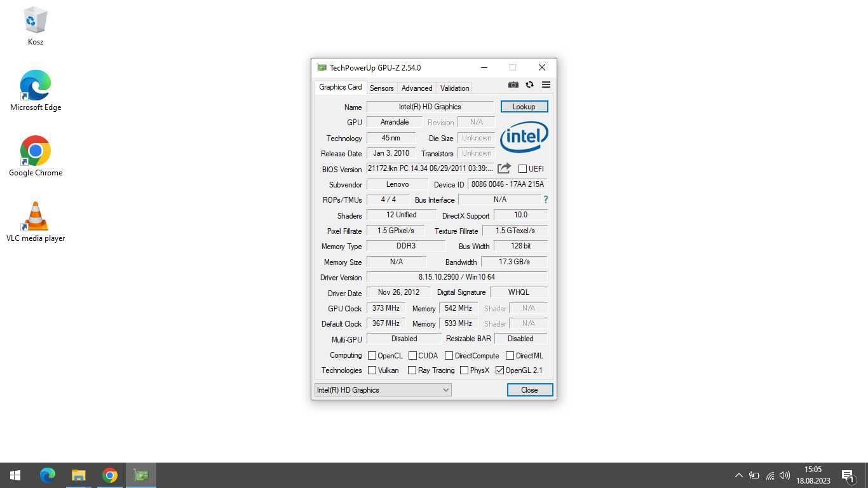Switch to the Advanced tab

click(x=417, y=88)
